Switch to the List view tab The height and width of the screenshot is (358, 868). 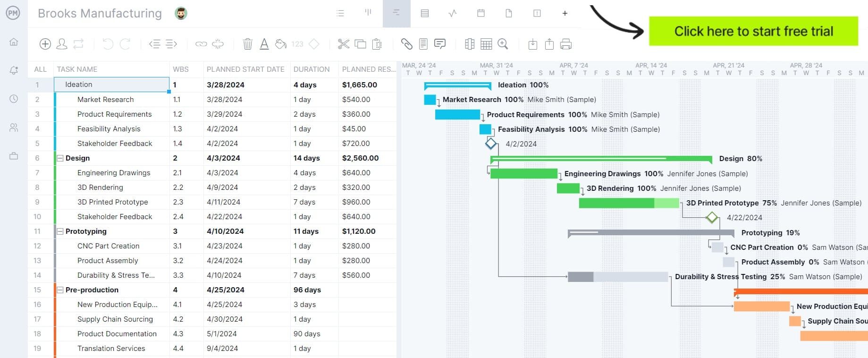[x=340, y=13]
